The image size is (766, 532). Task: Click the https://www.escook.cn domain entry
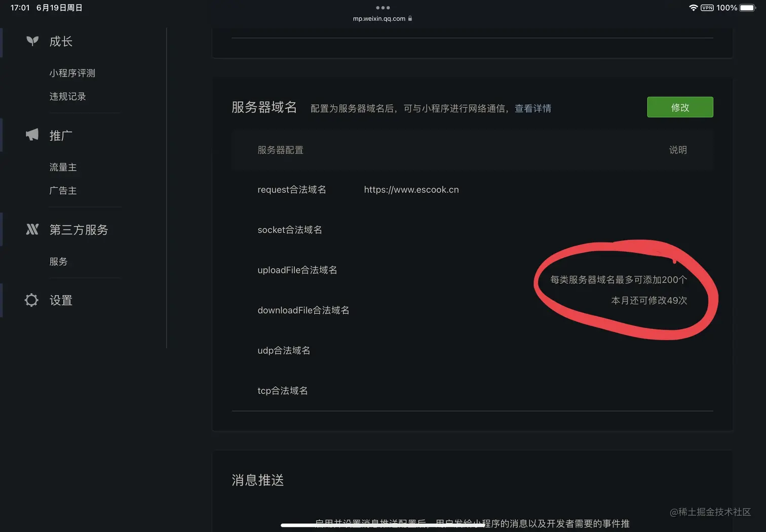pos(411,189)
